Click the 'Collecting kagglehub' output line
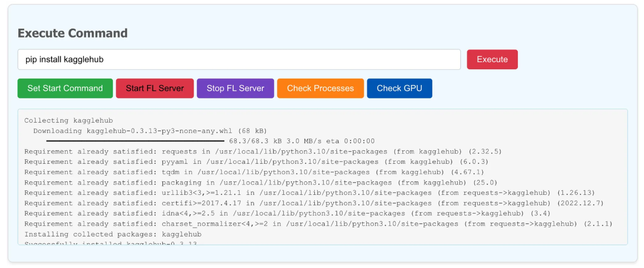 tap(68, 120)
